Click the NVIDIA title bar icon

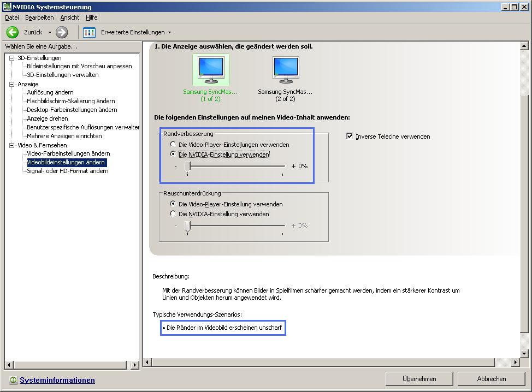click(7, 7)
